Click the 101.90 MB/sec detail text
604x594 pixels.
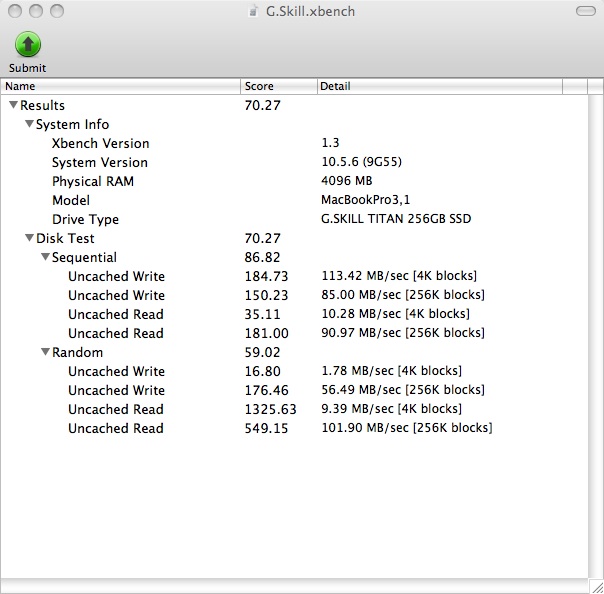[x=407, y=428]
